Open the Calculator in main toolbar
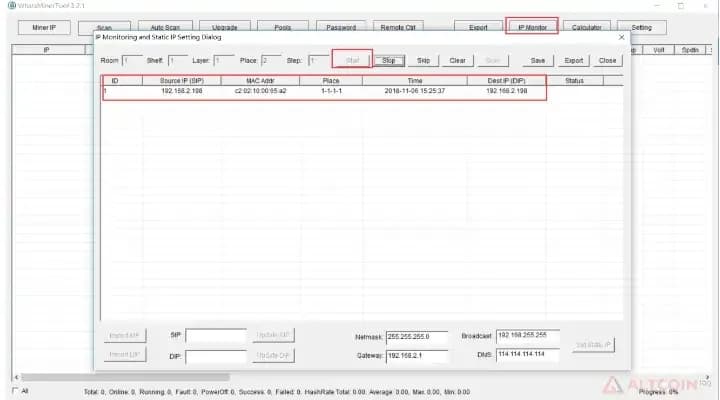720x400 pixels. click(586, 28)
